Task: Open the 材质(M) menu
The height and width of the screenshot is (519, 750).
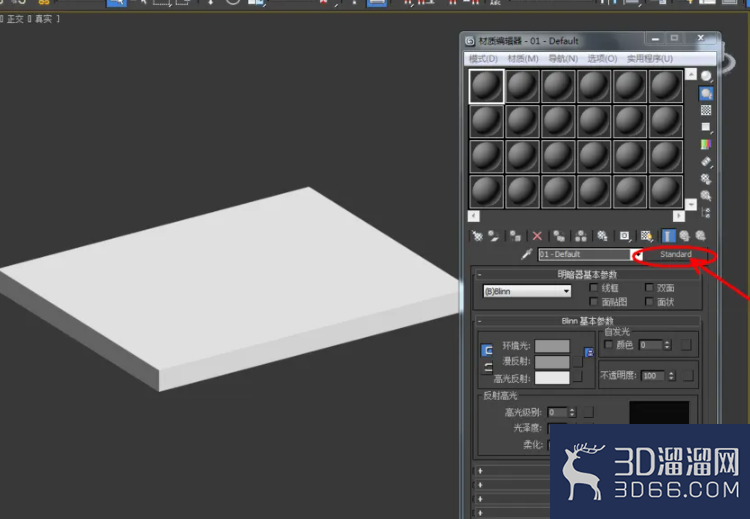Action: pos(523,58)
